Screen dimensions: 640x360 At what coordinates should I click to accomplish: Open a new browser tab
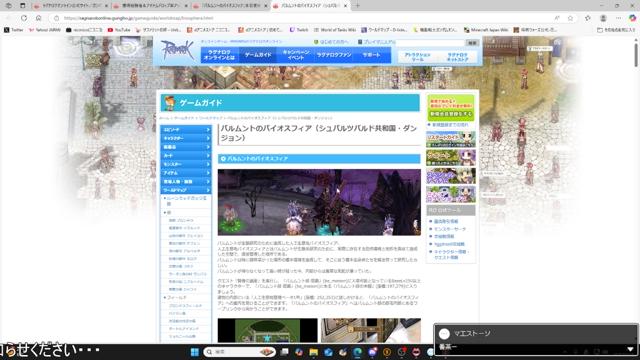[358, 6]
